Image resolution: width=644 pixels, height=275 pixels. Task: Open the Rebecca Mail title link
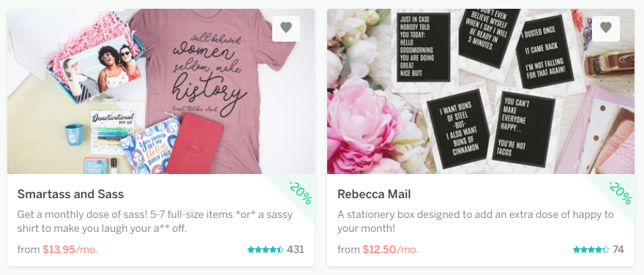coord(374,194)
